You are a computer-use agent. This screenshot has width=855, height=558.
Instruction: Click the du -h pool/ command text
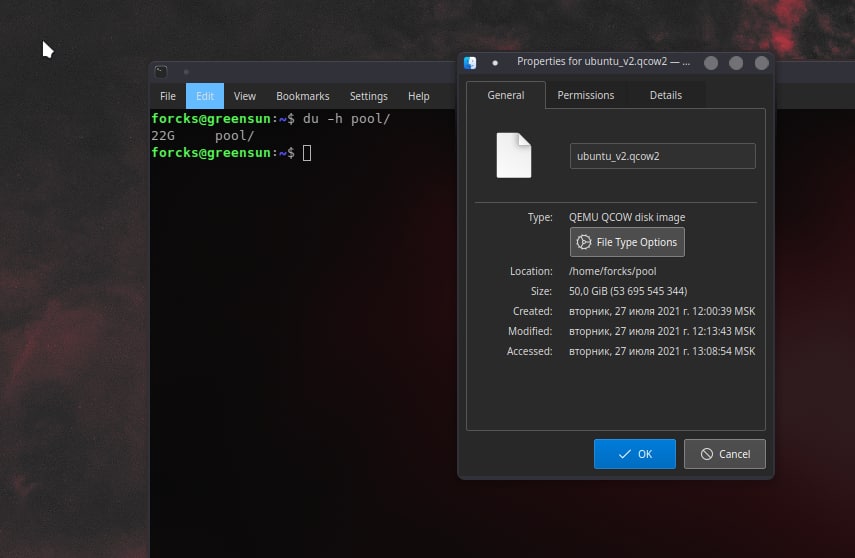pyautogui.click(x=346, y=118)
